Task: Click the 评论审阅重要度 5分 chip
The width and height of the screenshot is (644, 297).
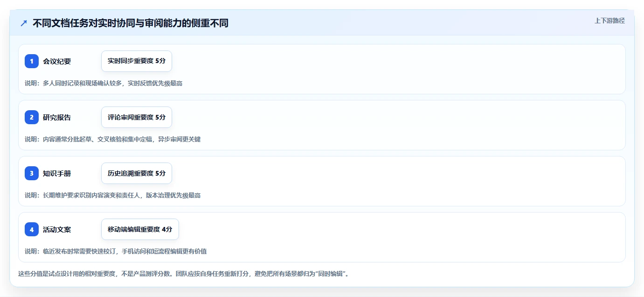Action: coord(137,117)
